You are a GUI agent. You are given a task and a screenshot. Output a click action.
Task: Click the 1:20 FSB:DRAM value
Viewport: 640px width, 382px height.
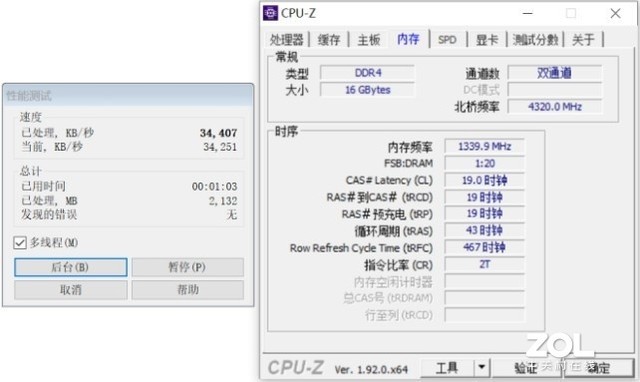[484, 164]
